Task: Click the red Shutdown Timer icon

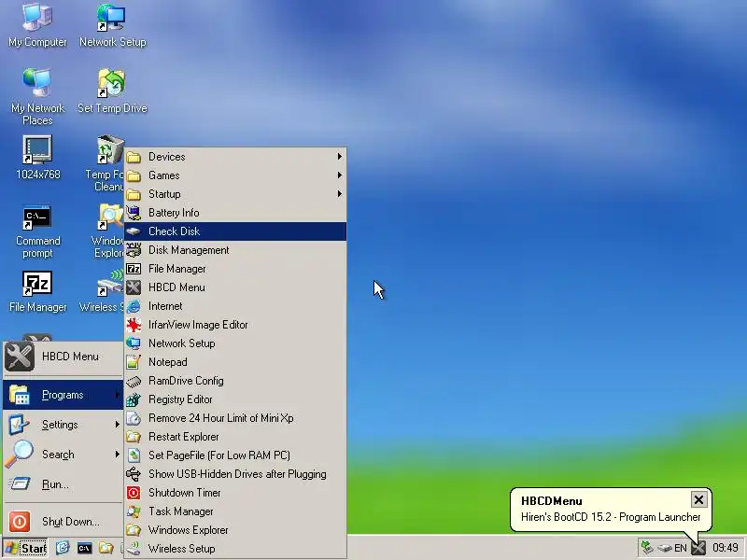Action: tap(134, 493)
